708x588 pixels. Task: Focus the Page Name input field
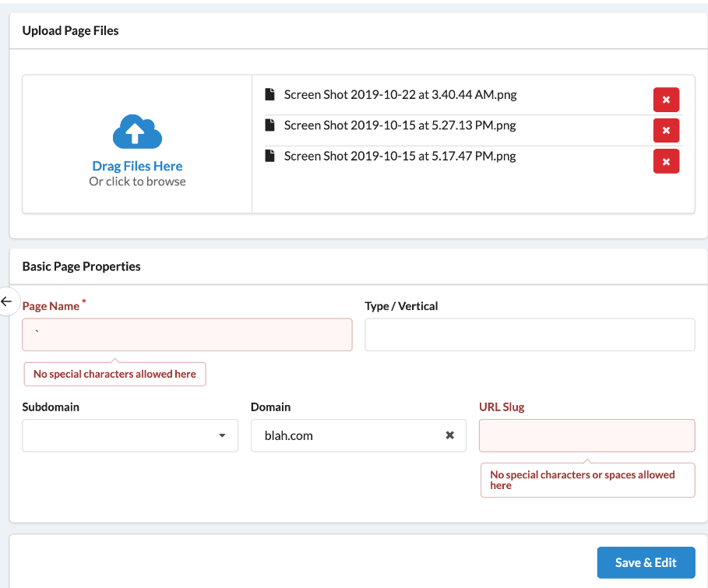187,335
